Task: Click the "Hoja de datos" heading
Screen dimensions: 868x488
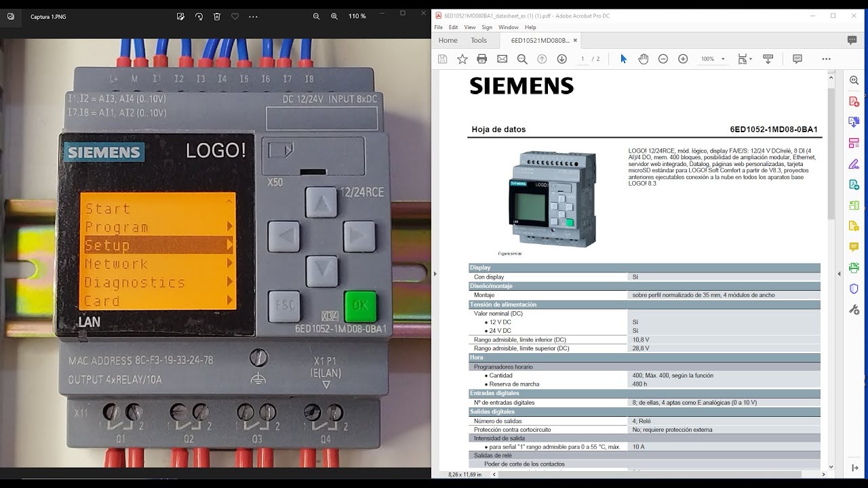Action: click(x=498, y=129)
